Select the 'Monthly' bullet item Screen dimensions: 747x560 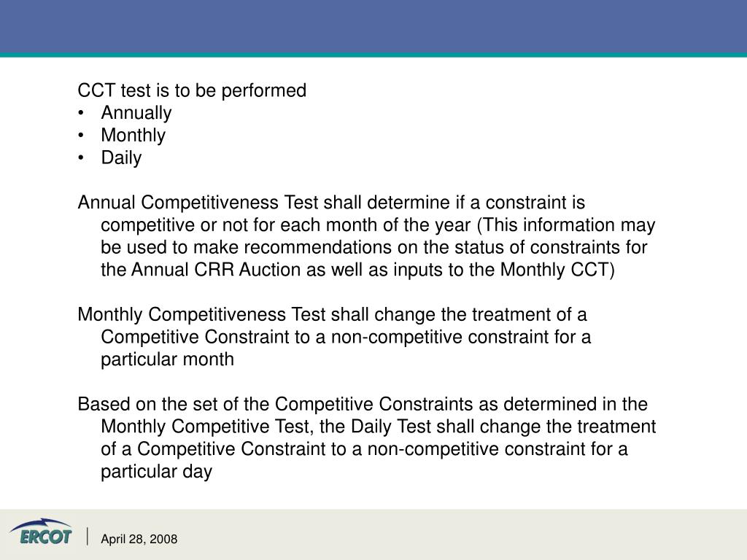133,136
